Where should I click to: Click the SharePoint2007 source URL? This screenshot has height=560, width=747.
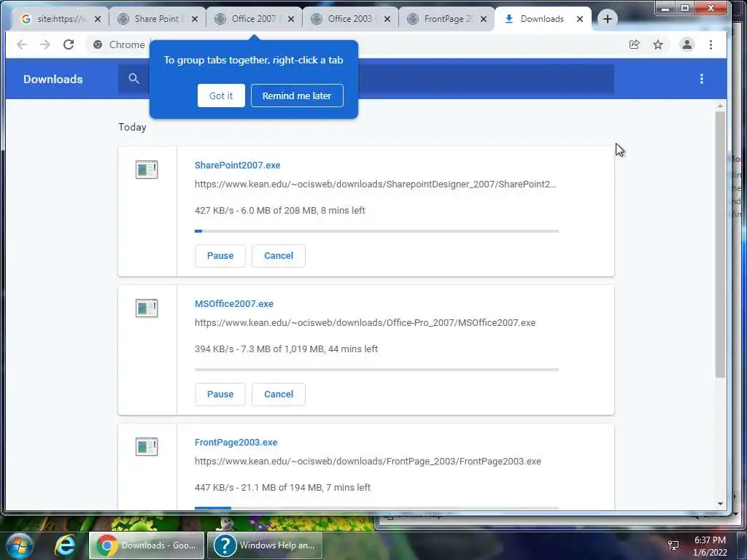[x=376, y=184]
